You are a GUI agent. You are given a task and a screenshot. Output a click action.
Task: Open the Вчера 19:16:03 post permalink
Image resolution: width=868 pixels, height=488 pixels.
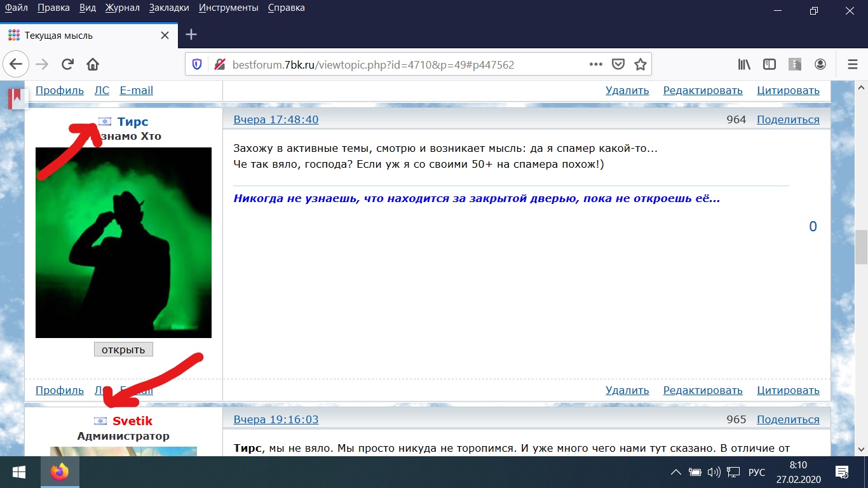[x=276, y=419]
